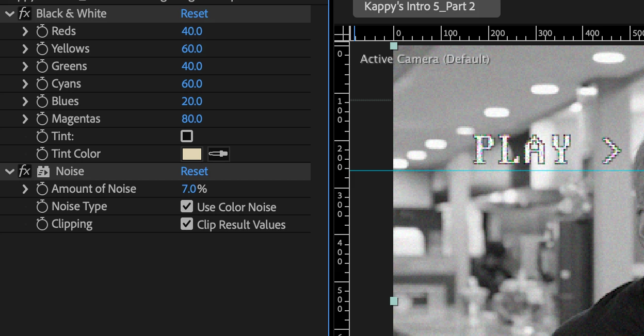Viewport: 644px width, 336px height.
Task: Switch to Kappy's Intro 5_Part 2 tab
Action: [426, 8]
